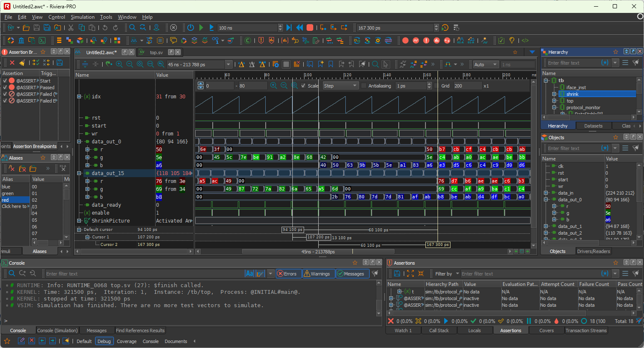The image size is (644, 348).
Task: Expand the top node in Hierarchy
Action: click(x=554, y=101)
